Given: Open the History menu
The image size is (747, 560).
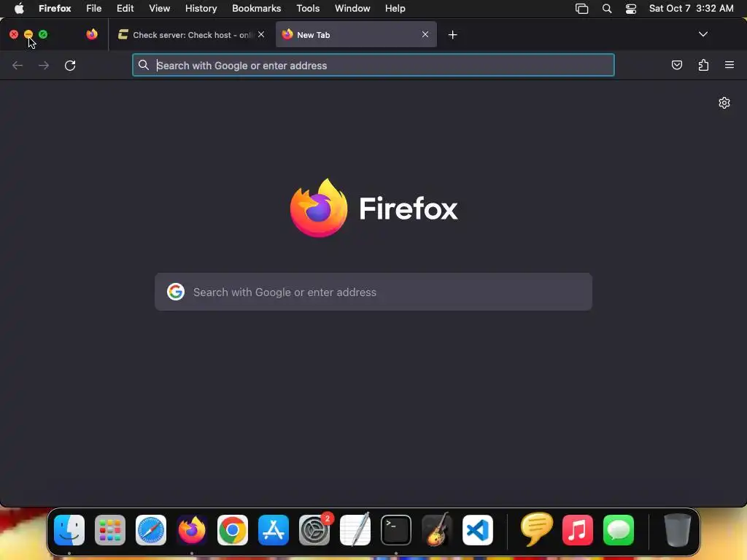Looking at the screenshot, I should (201, 9).
